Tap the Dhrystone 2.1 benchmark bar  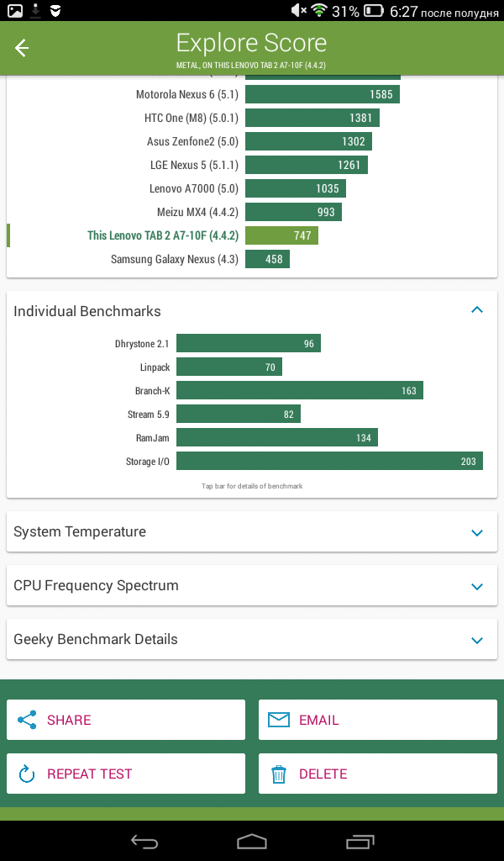coord(249,343)
